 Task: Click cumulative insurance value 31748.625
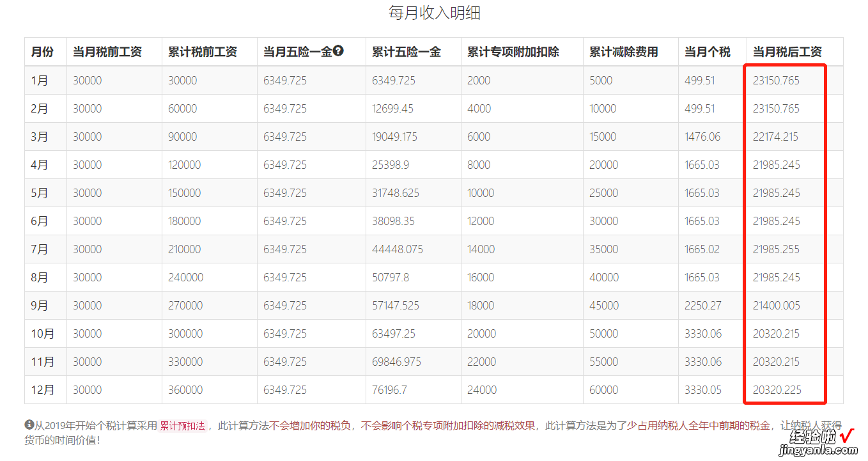(396, 193)
